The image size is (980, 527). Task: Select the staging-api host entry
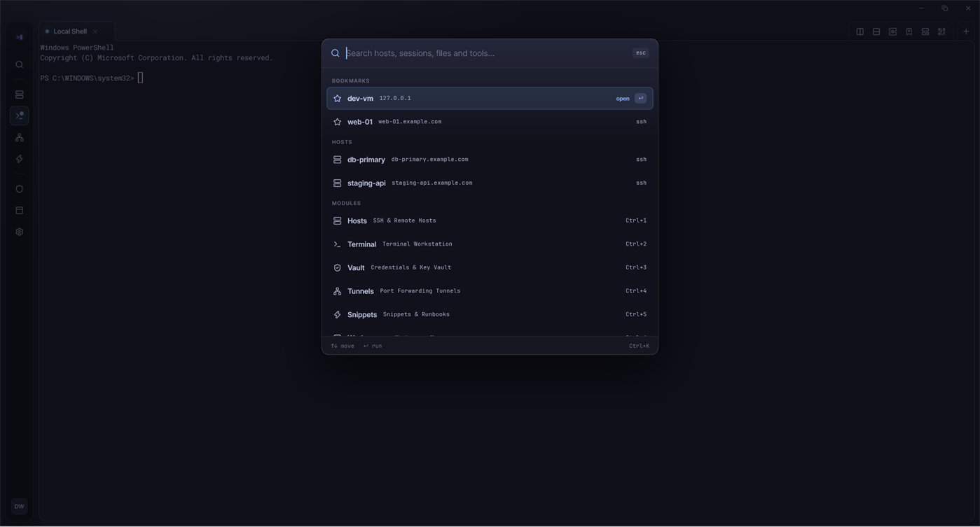[490, 183]
